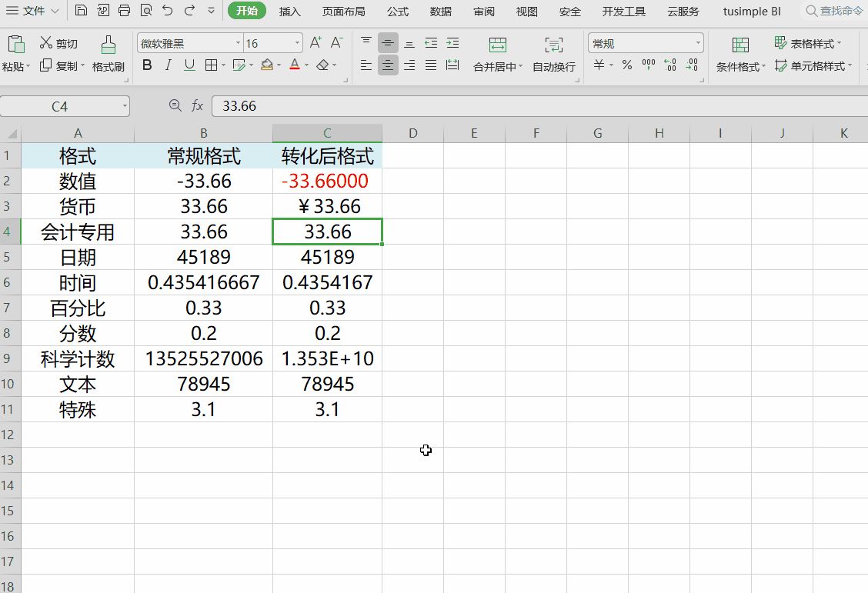Expand the 合并居中 (Merge Center) dropdown arrow
Viewport: 868px width, 593px height.
(x=521, y=66)
